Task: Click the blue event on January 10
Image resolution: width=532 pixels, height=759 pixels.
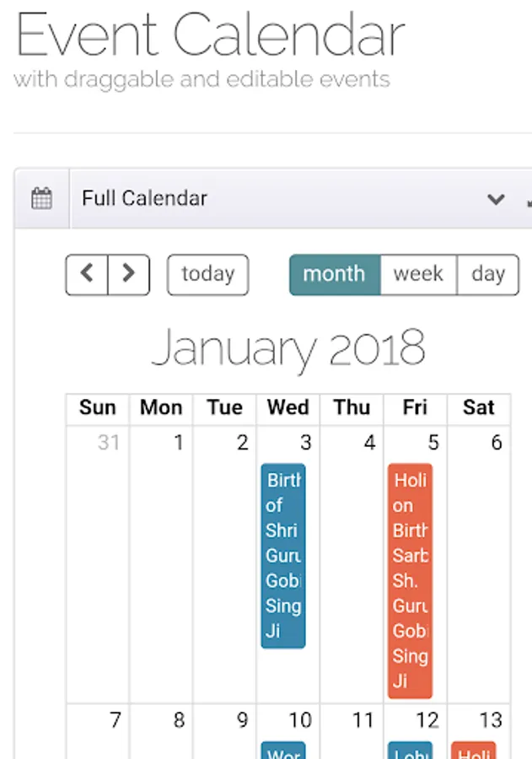Action: click(283, 751)
